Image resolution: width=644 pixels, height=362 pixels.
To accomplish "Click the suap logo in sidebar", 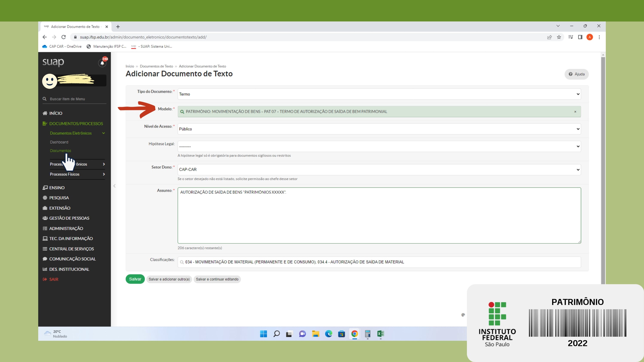I will (53, 62).
